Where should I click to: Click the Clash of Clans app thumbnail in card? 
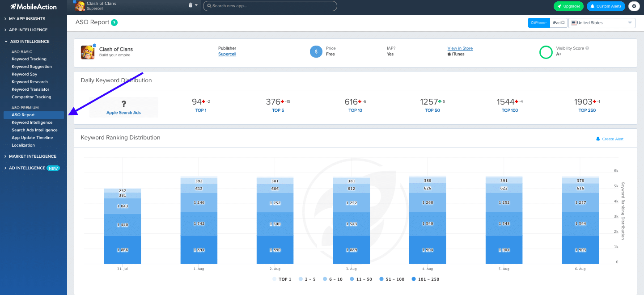(x=88, y=52)
